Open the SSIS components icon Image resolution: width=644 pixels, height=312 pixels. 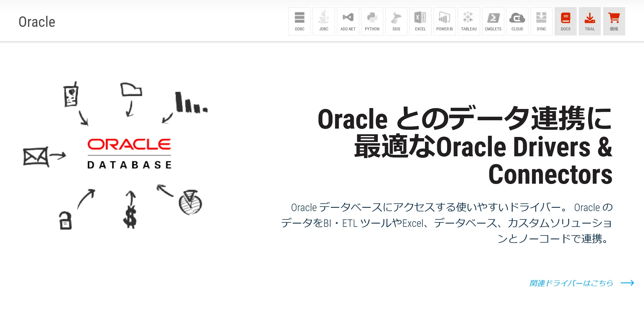coord(396,21)
